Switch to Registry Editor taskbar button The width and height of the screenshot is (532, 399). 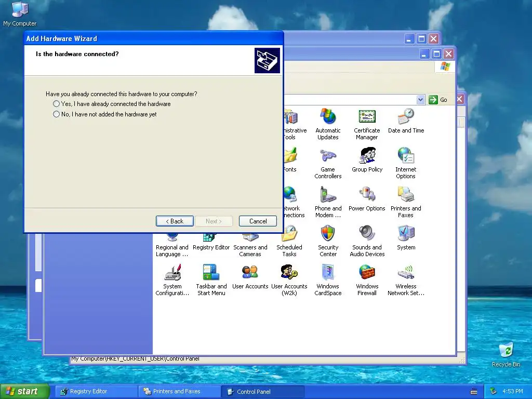(96, 392)
